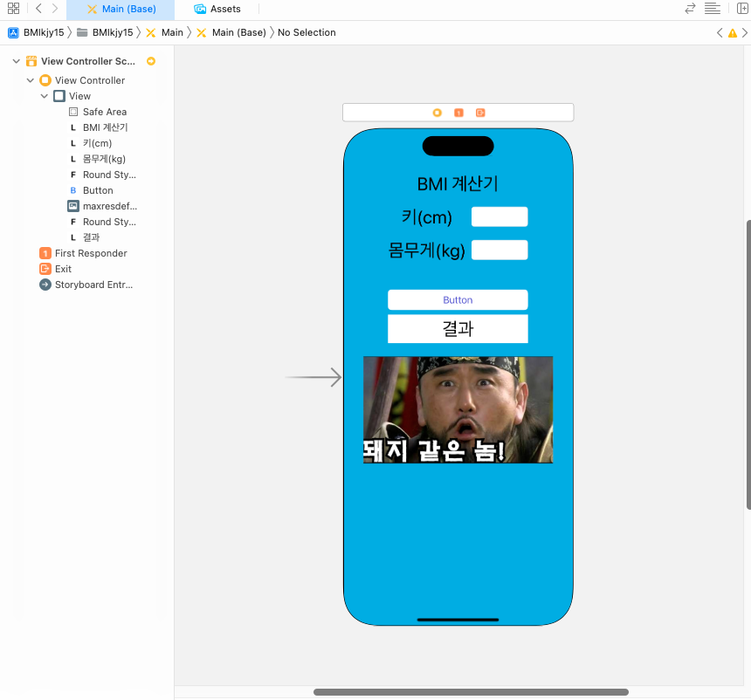Click the swap editor arrows icon

tap(690, 9)
